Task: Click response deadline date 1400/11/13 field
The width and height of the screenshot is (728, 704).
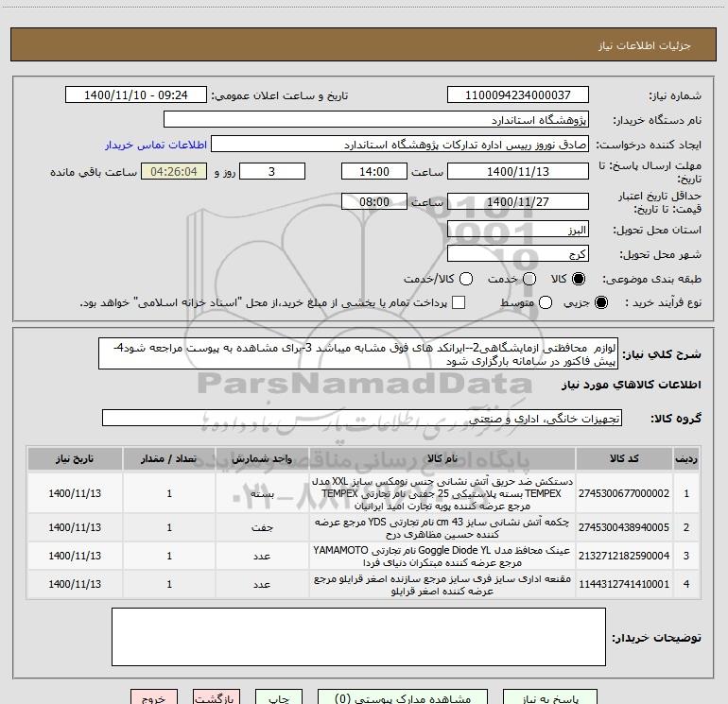Action: point(518,171)
